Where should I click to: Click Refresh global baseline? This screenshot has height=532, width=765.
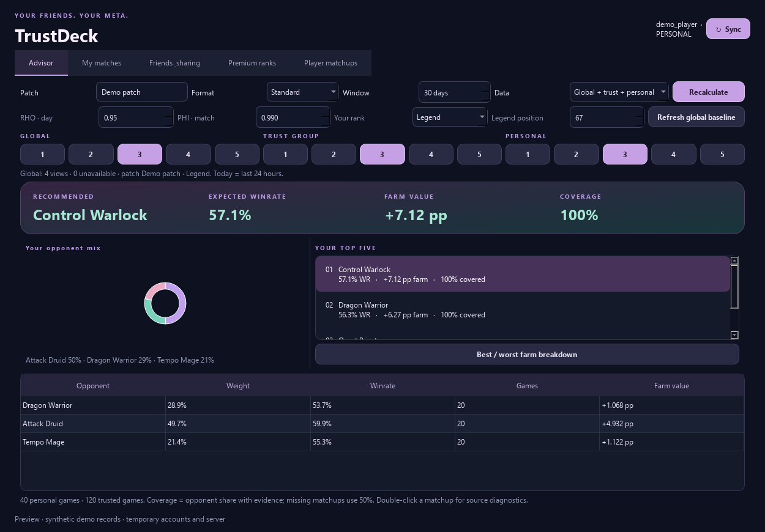696,117
